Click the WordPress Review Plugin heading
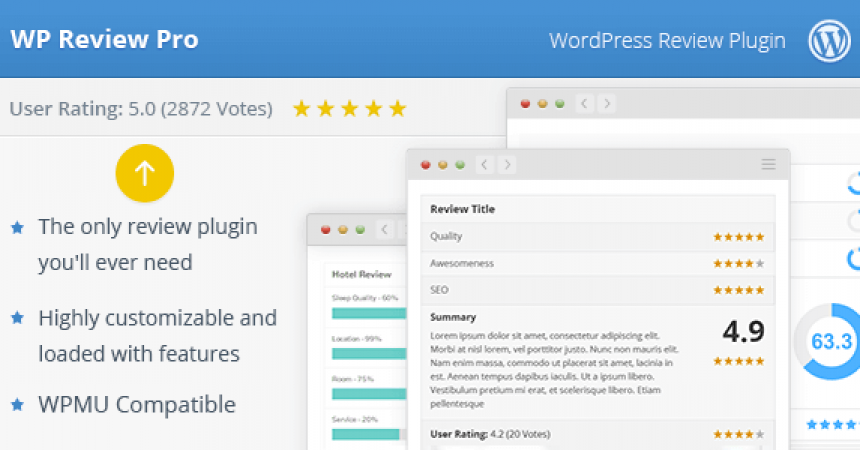Screen dimensions: 860x450 click(x=667, y=41)
